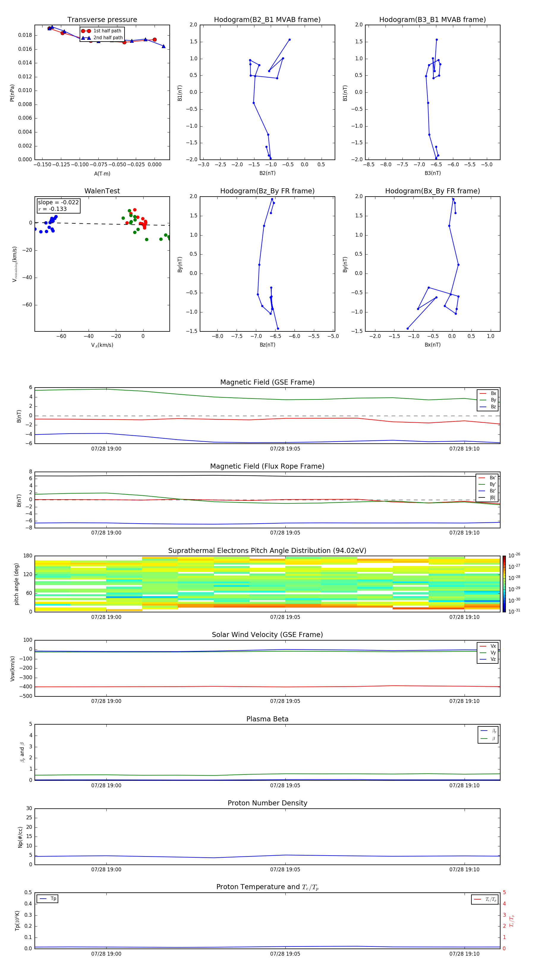The image size is (535, 980).
Task: Click the Bx legend entry in GSE plot
Action: click(x=488, y=393)
